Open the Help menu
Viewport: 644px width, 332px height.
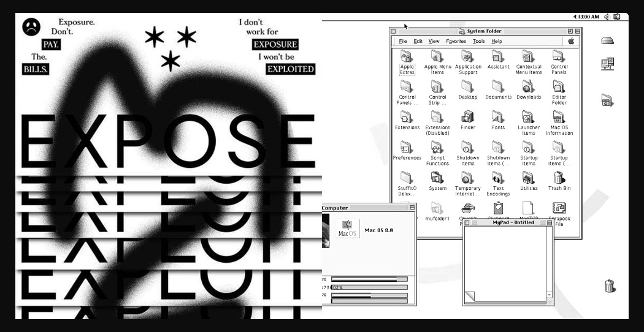tap(497, 41)
